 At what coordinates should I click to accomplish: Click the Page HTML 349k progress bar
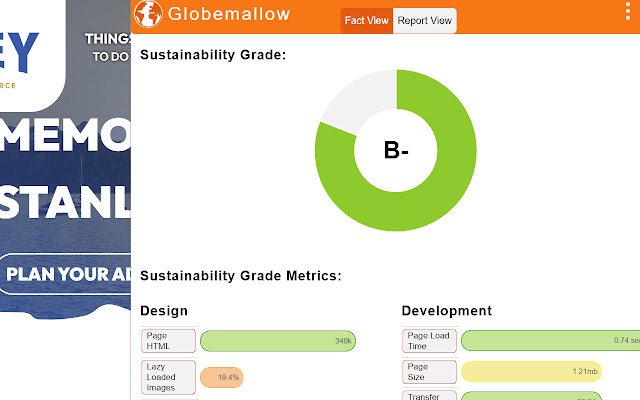pyautogui.click(x=278, y=341)
